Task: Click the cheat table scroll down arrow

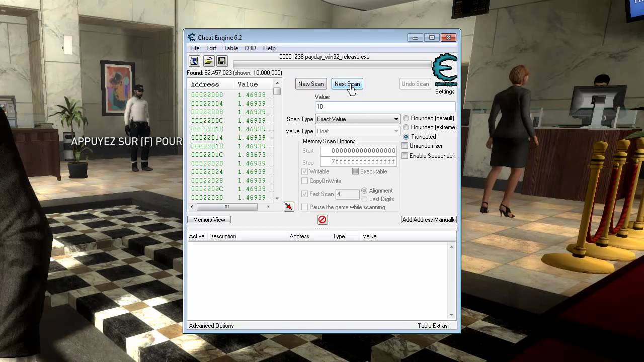Action: point(451,315)
